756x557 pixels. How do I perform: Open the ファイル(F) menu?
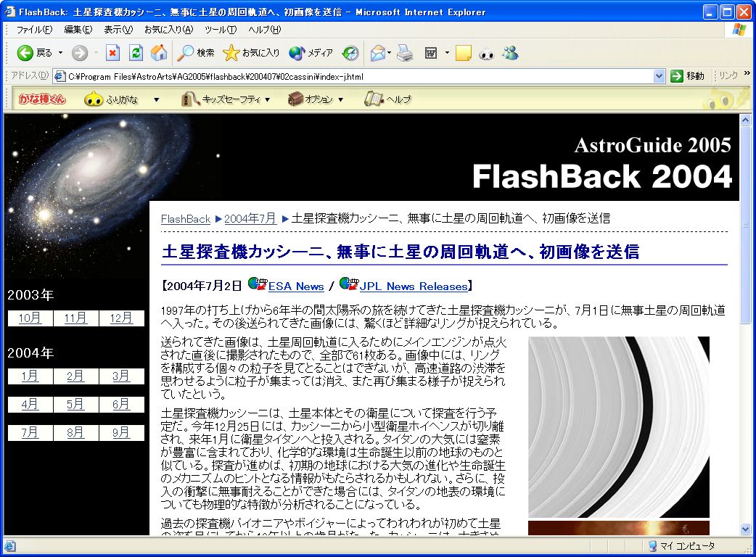34,30
